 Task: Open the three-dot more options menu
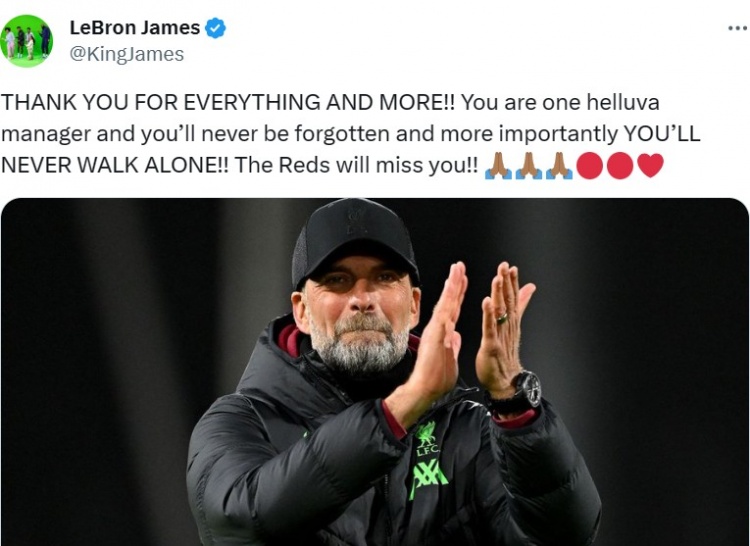(x=738, y=28)
